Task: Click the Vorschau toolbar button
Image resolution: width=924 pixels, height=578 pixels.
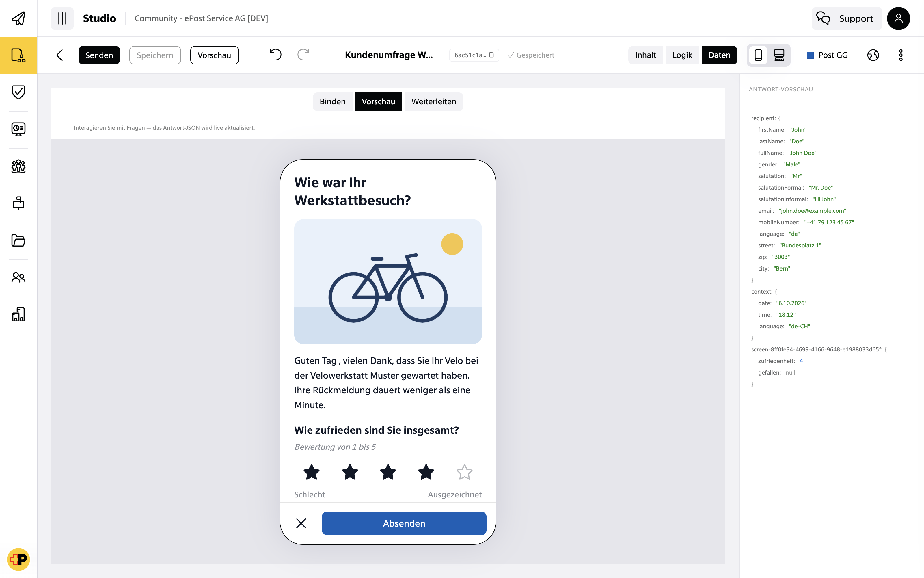Action: 214,55
